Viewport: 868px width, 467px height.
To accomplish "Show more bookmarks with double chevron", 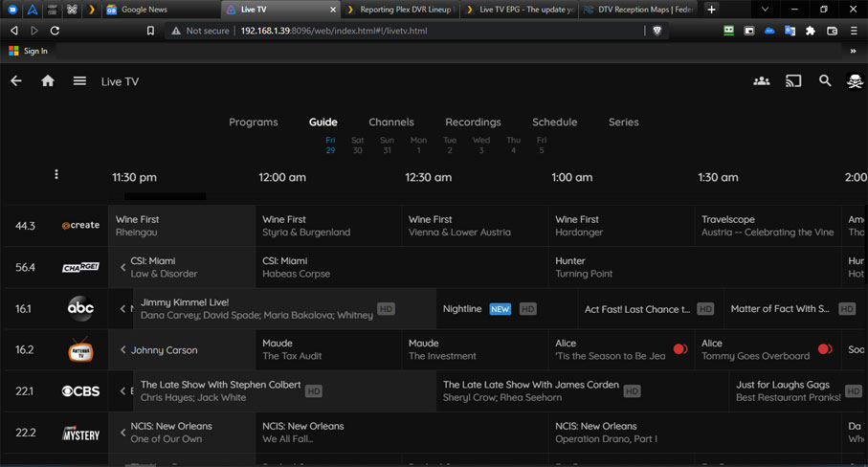I will point(853,51).
